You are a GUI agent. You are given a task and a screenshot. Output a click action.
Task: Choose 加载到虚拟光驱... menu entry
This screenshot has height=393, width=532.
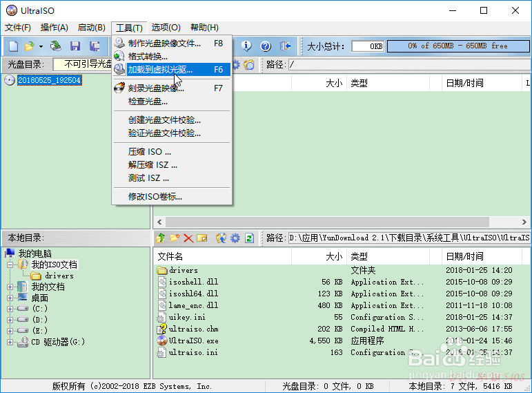point(172,69)
